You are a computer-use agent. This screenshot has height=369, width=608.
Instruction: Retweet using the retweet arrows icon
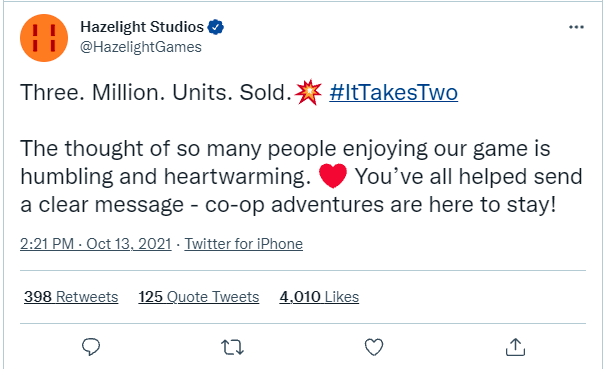coord(232,347)
